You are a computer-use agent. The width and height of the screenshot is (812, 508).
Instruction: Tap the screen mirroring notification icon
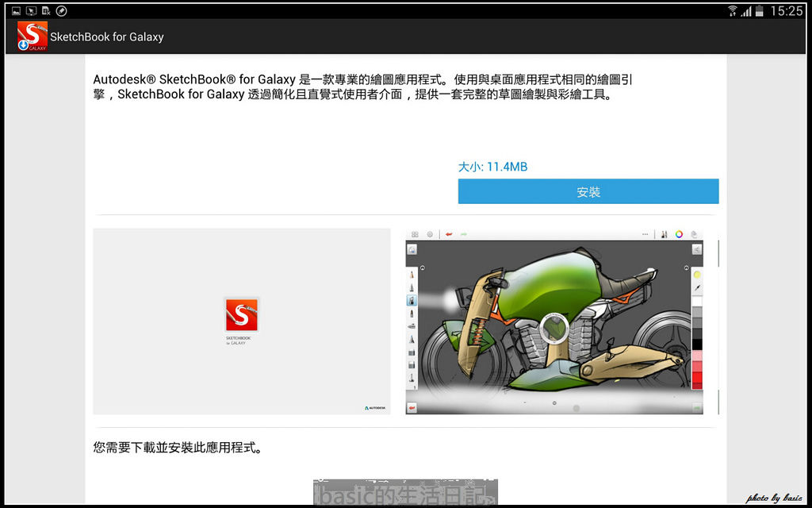coord(31,10)
